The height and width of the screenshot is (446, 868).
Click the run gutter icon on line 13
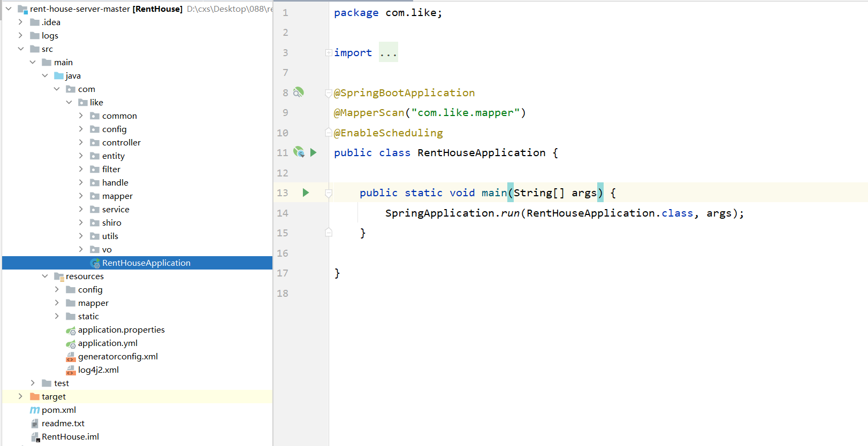tap(306, 193)
